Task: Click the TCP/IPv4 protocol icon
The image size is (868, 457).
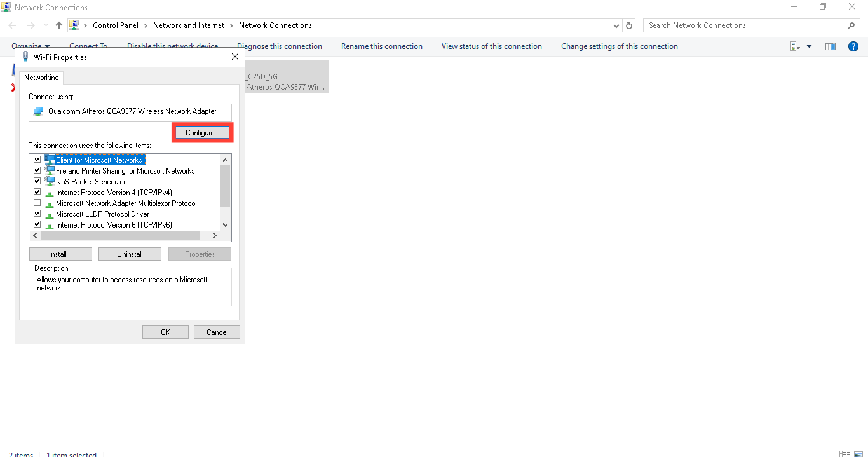Action: [50, 193]
